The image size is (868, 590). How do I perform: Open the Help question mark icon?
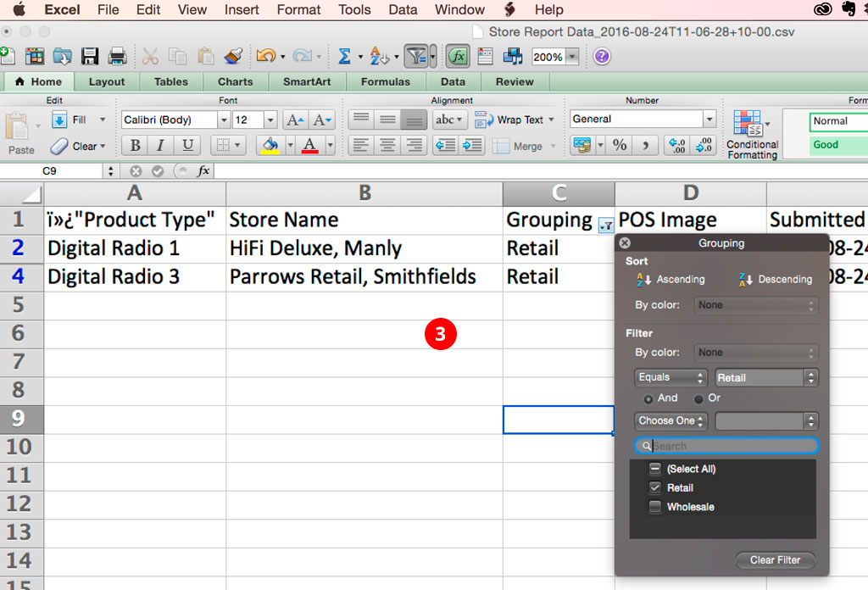tap(602, 57)
